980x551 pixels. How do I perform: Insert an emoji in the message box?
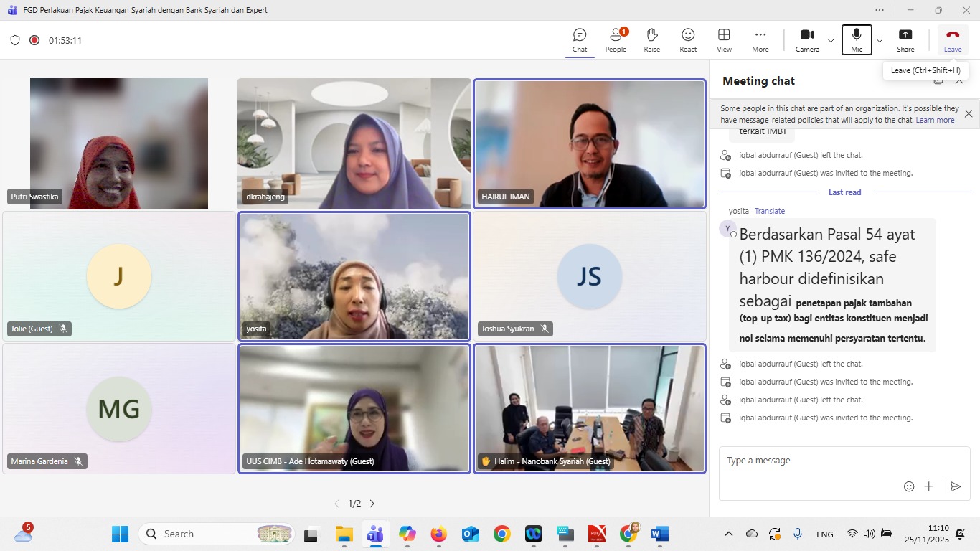[909, 486]
